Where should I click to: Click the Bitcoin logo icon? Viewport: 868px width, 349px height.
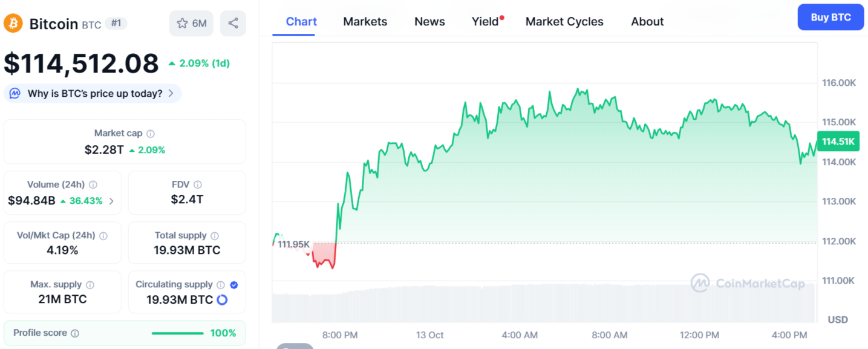click(13, 24)
